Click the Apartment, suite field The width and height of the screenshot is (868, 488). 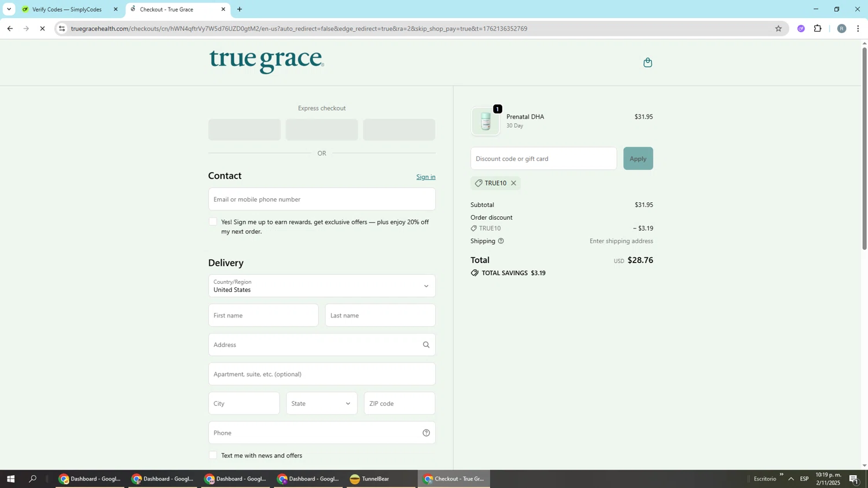[x=322, y=374]
